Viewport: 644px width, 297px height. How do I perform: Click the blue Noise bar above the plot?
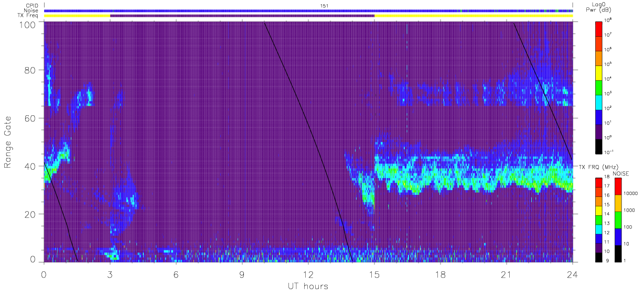(308, 10)
